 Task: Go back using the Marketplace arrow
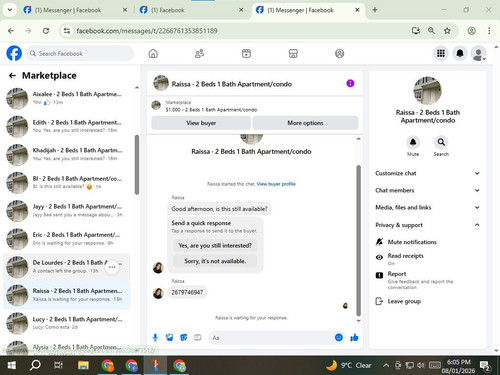[x=12, y=76]
